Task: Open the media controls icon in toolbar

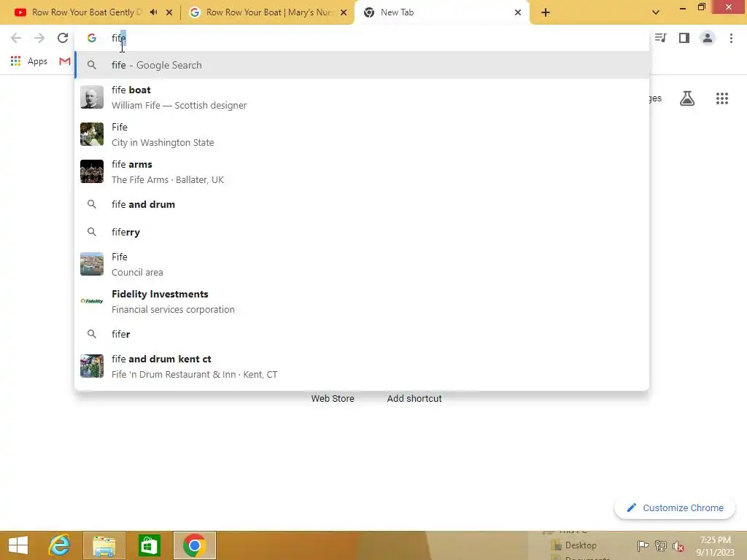Action: [x=661, y=38]
